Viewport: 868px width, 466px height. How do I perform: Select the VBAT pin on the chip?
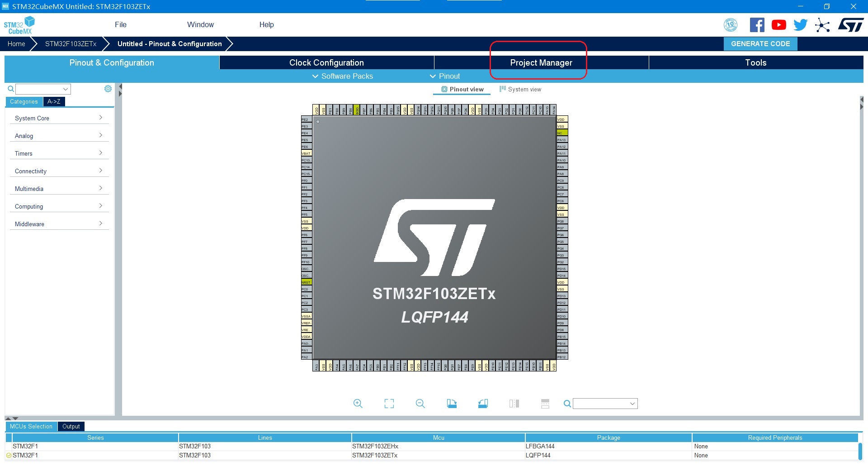pos(307,153)
